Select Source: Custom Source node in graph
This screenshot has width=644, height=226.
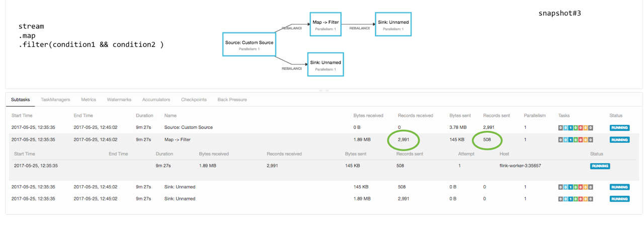[249, 45]
